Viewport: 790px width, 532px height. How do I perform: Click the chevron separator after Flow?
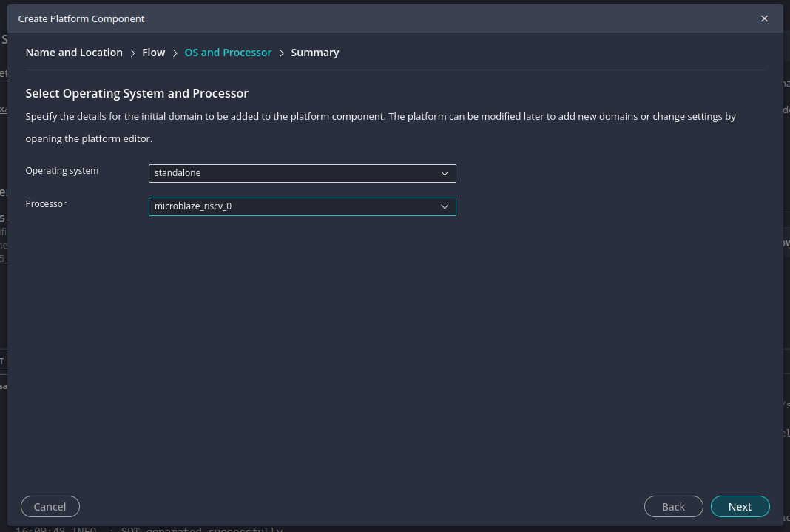175,53
